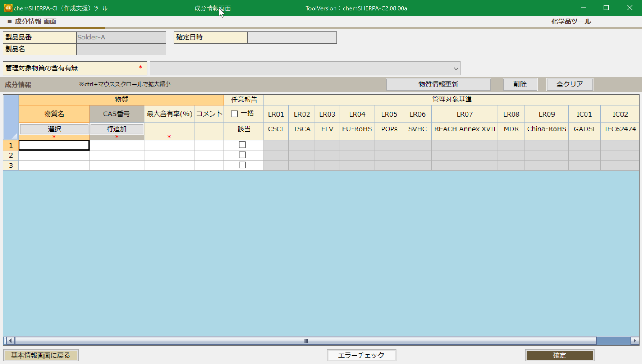The image size is (642, 364).
Task: Select the CAS番号 input cell on row 1
Action: point(116,145)
